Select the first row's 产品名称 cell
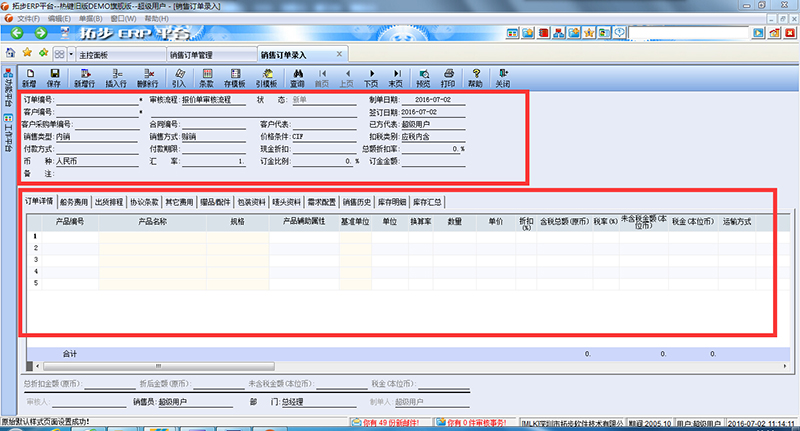 click(152, 237)
